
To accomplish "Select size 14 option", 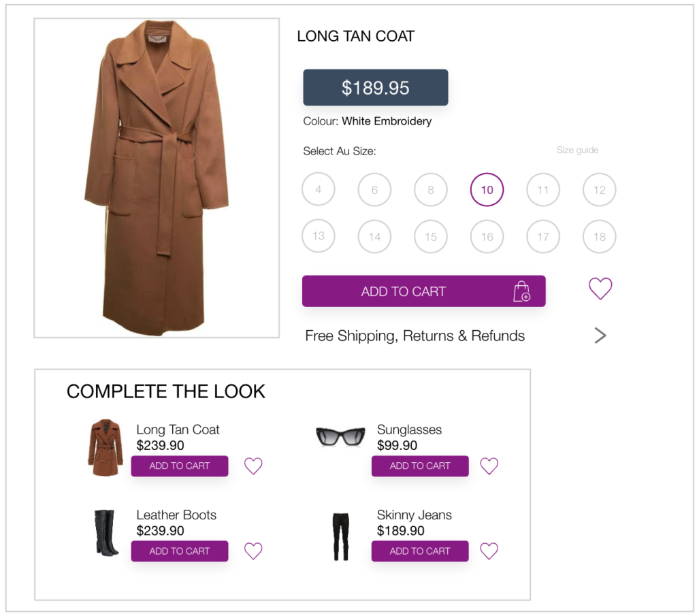I will pos(374,237).
